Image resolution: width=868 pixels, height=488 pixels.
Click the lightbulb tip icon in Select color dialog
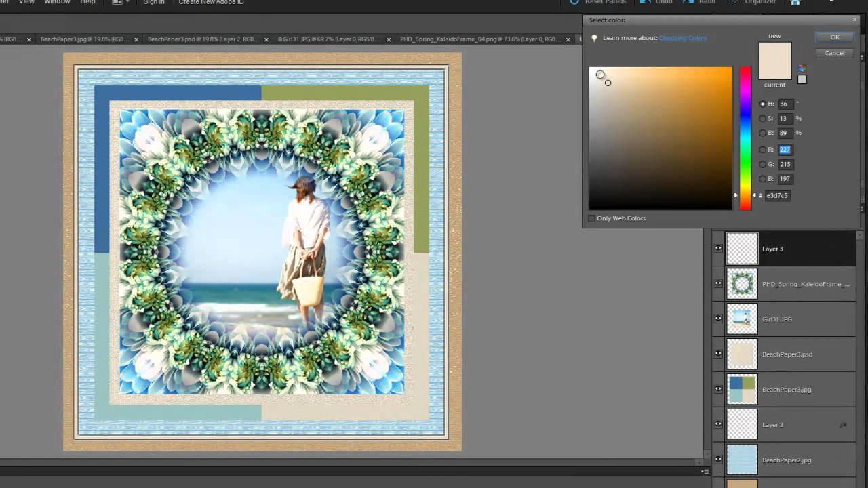point(595,38)
